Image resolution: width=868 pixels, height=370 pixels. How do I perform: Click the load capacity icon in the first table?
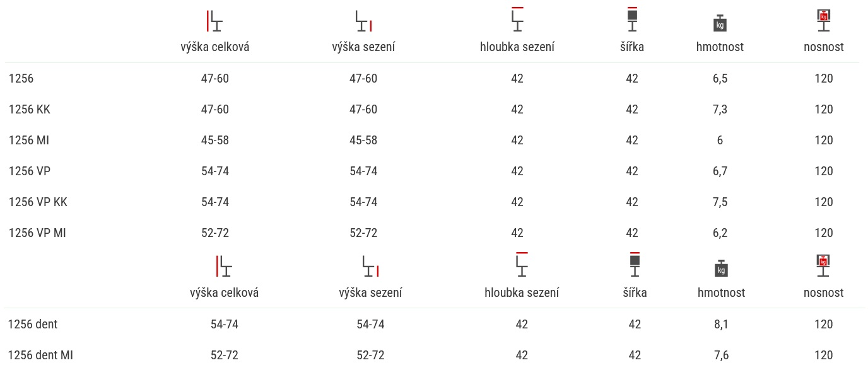pyautogui.click(x=824, y=20)
